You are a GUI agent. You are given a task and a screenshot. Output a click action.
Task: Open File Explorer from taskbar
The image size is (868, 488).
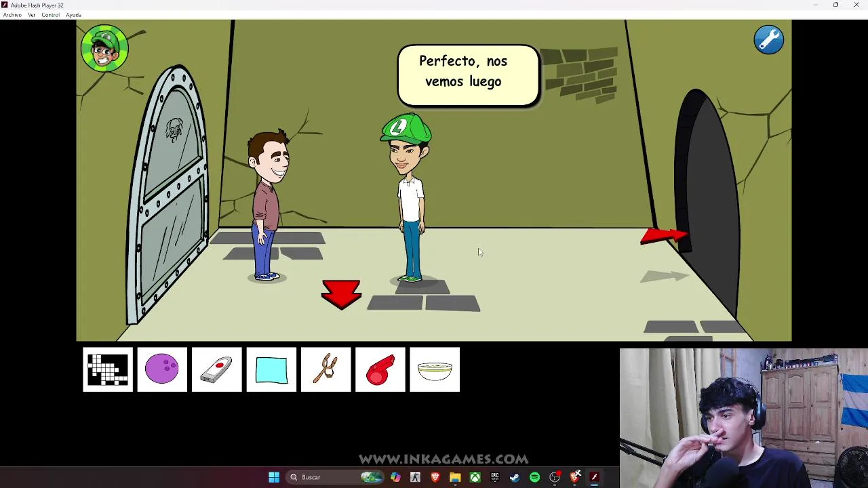[455, 477]
